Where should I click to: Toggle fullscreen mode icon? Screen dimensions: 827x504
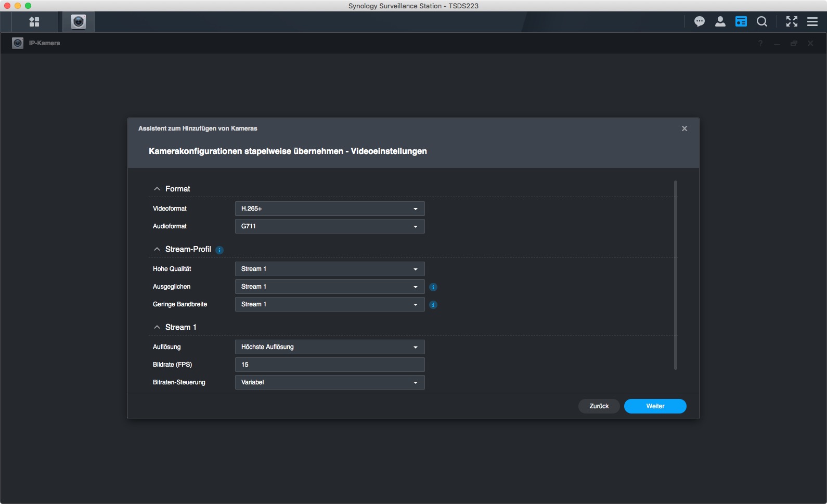pos(792,22)
